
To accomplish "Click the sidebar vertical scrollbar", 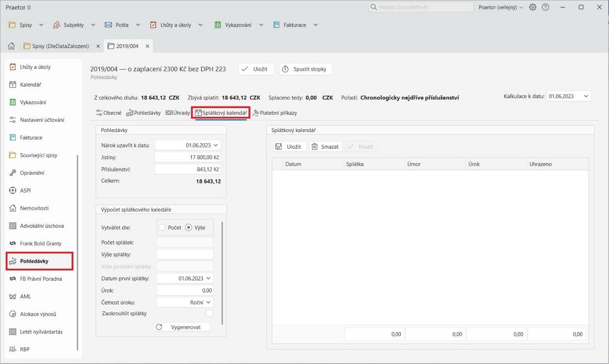I will pyautogui.click(x=77, y=253).
